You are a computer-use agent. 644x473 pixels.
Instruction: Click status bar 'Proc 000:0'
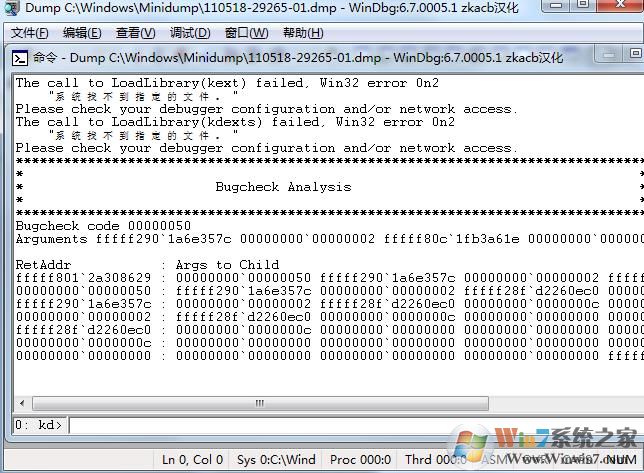coord(360,459)
